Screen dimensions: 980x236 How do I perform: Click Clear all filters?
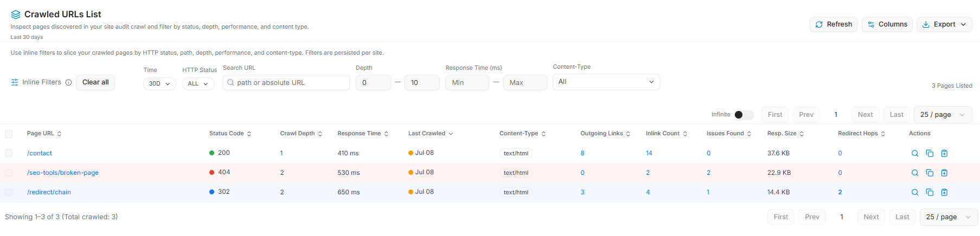pos(95,82)
